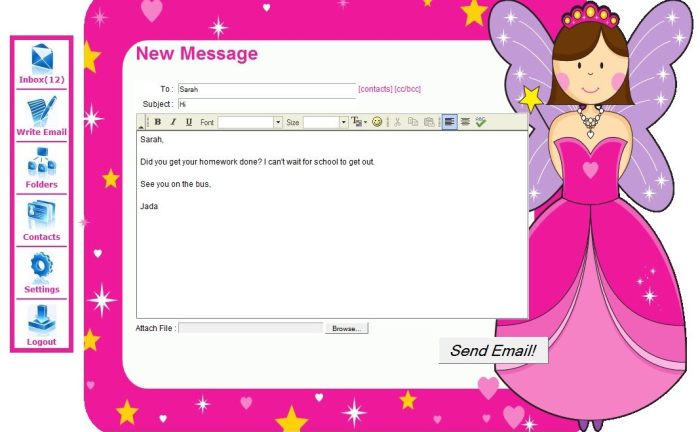Open the Write Email pen icon
Viewport: 700px width, 432px height.
42,111
